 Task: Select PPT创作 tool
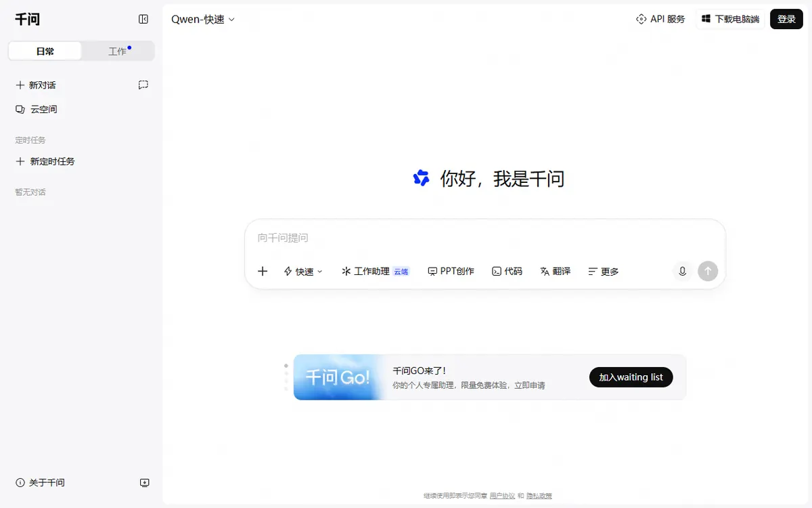point(451,271)
